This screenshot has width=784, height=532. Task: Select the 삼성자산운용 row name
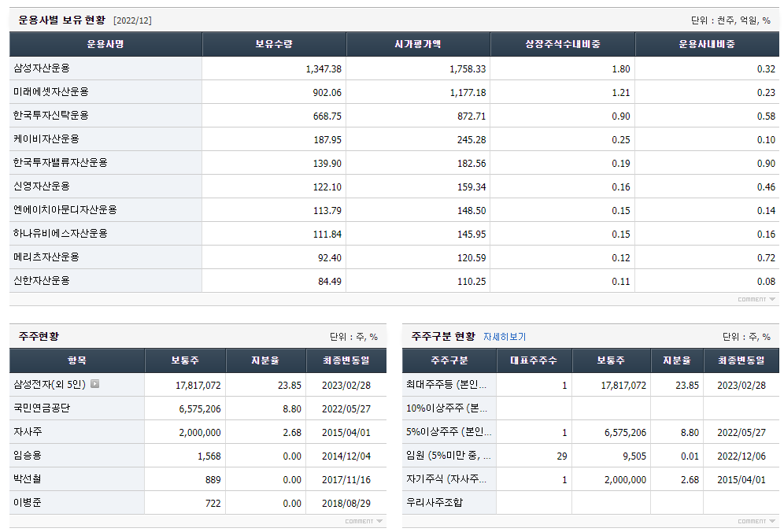tap(42, 68)
